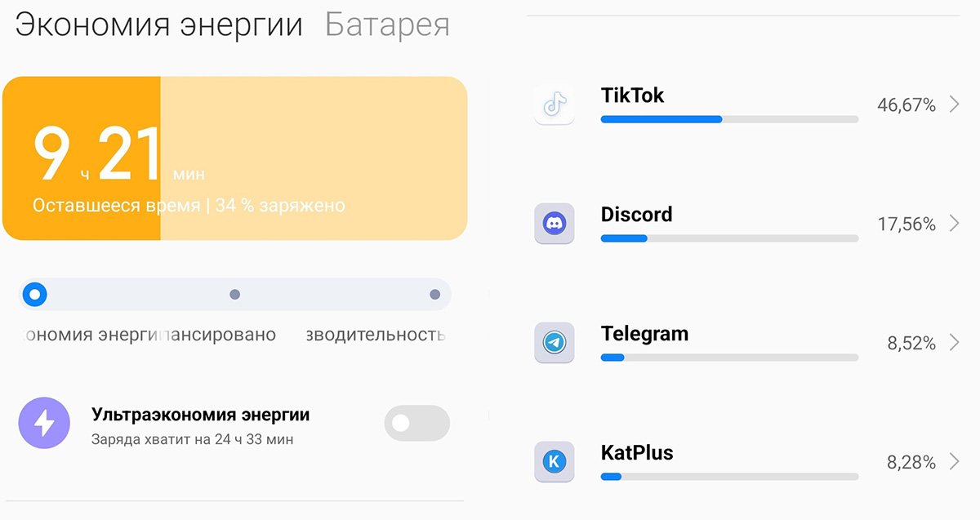Select the Экономия энергии tab
The width and height of the screenshot is (980, 520).
pos(159,24)
